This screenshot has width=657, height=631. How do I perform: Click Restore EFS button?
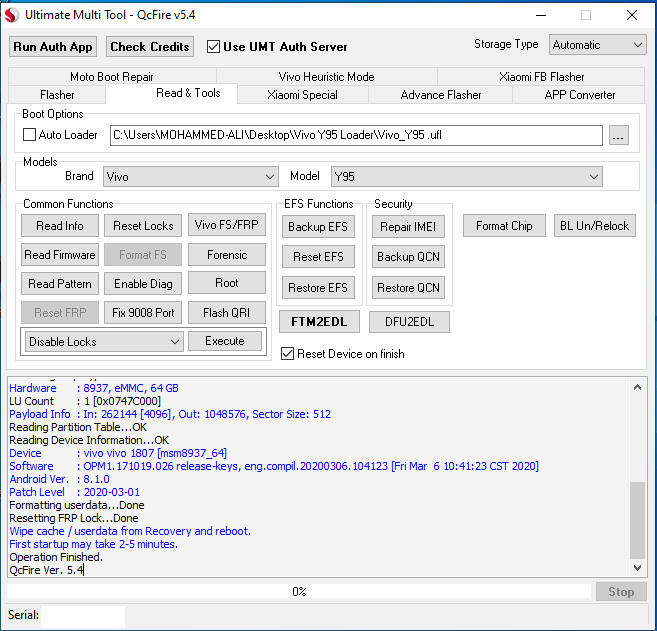pos(318,288)
